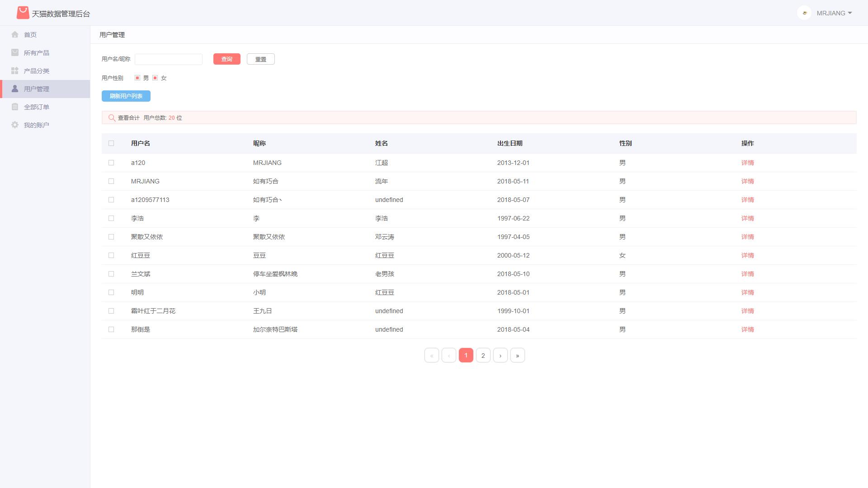868x488 pixels.
Task: Click the 我的账户 gear icon
Action: point(15,125)
